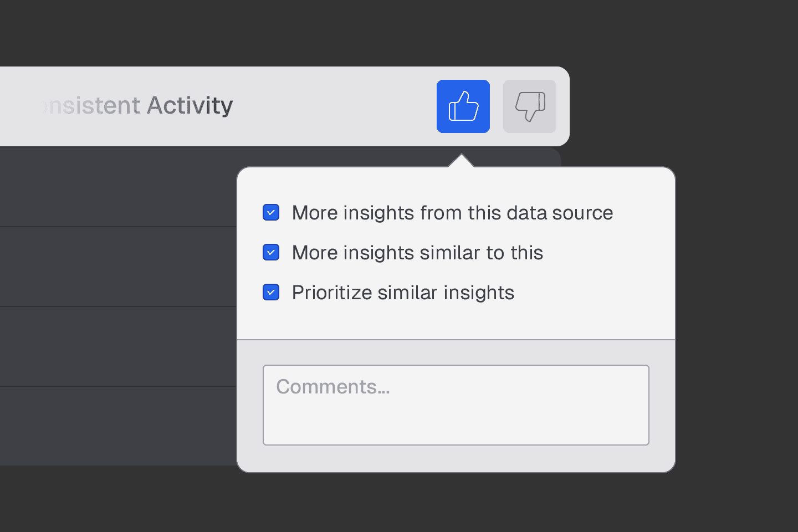Click the gray footer area below the Comments box
Image resolution: width=798 pixels, height=532 pixels.
pos(456,458)
